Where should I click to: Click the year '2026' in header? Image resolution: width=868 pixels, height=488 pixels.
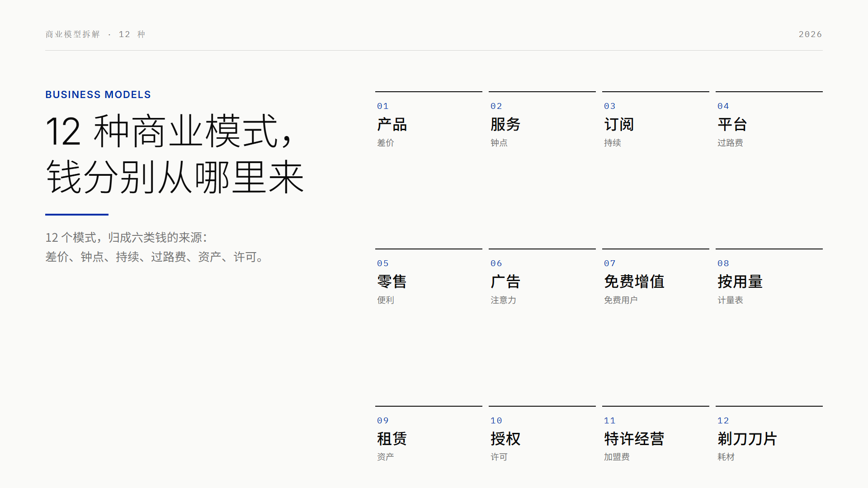click(x=810, y=34)
